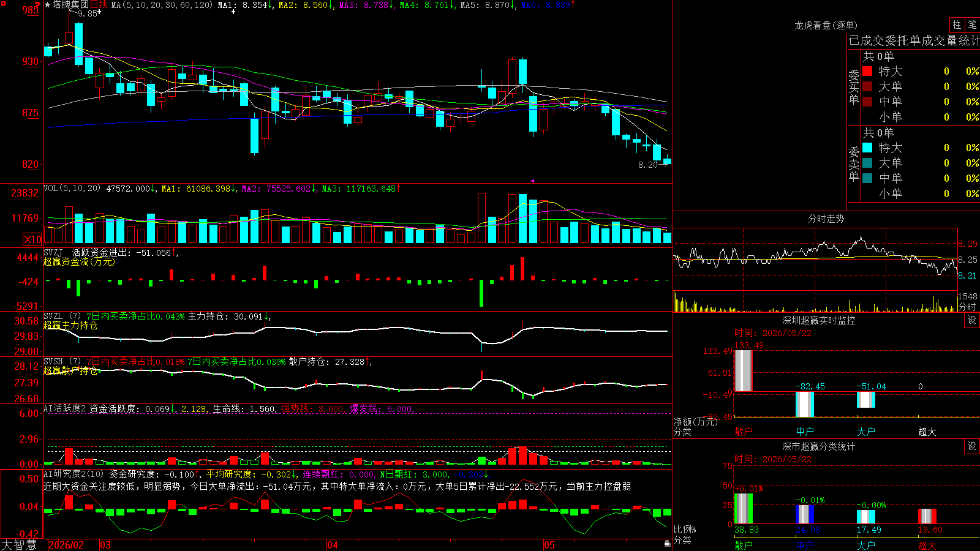Click the 强势线: 3.000 label
Screen dimensions: 980x551
(312, 408)
